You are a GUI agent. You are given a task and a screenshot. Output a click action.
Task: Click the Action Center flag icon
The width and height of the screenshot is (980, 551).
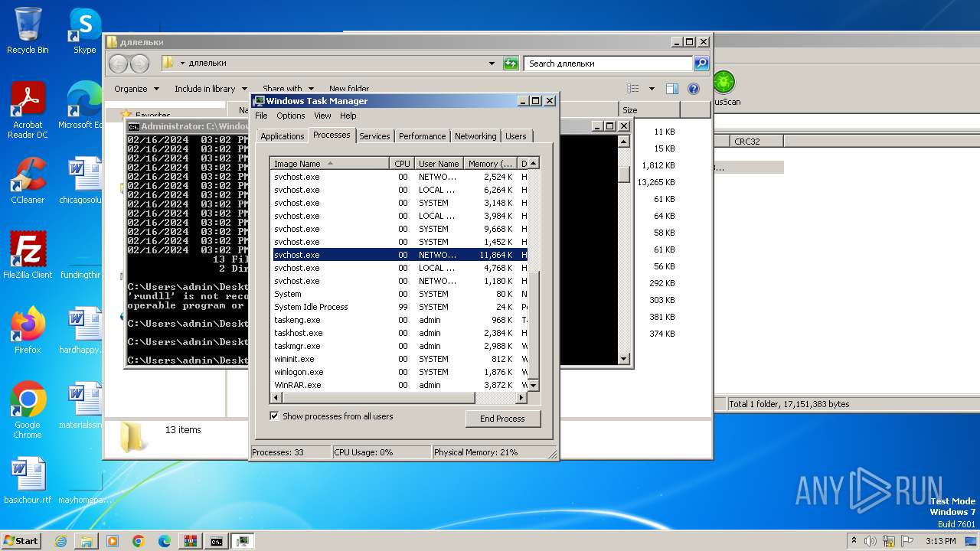(907, 541)
